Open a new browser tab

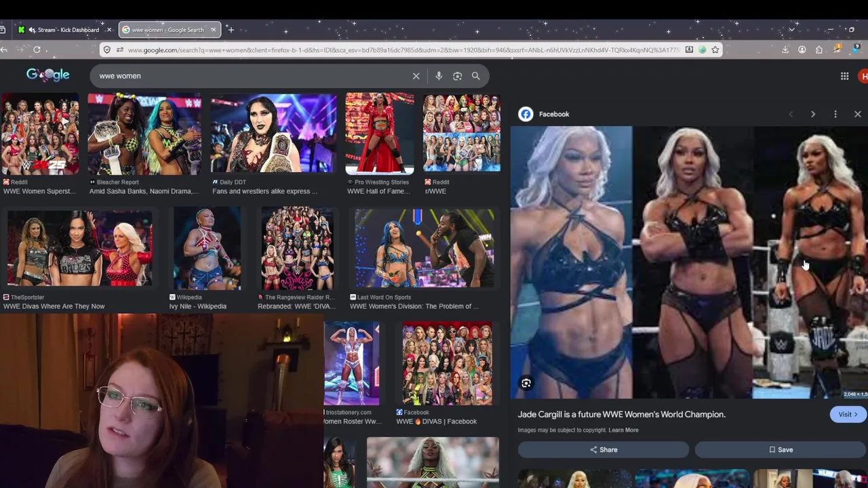(231, 30)
